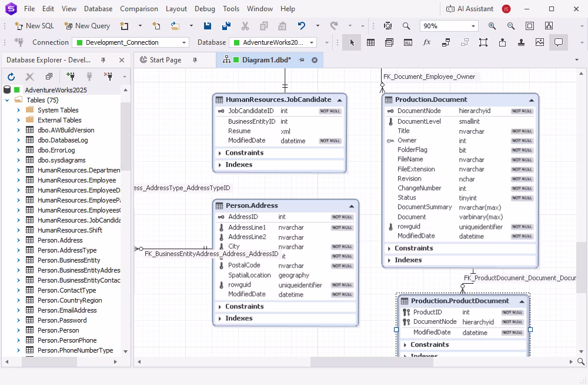Image resolution: width=588 pixels, height=385 pixels.
Task: Open the Database menu
Action: point(98,9)
